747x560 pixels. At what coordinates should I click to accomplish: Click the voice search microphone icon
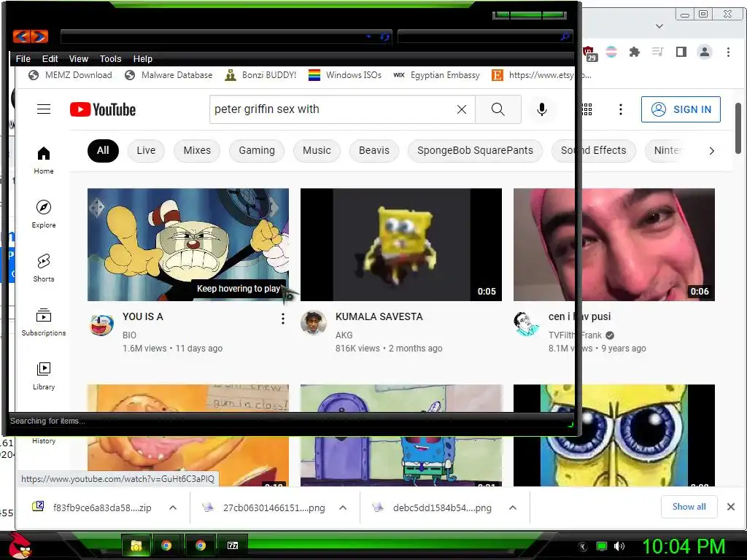pyautogui.click(x=542, y=109)
